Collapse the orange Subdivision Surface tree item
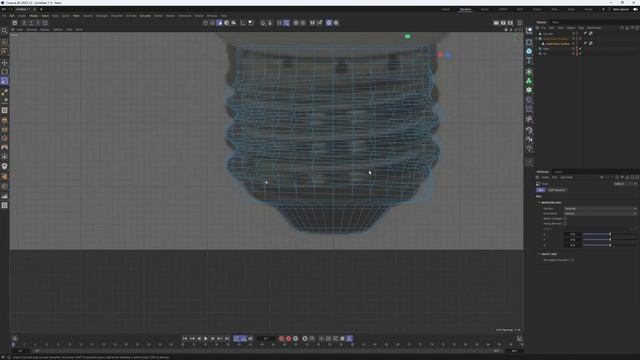This screenshot has height=360, width=640. coord(537,39)
